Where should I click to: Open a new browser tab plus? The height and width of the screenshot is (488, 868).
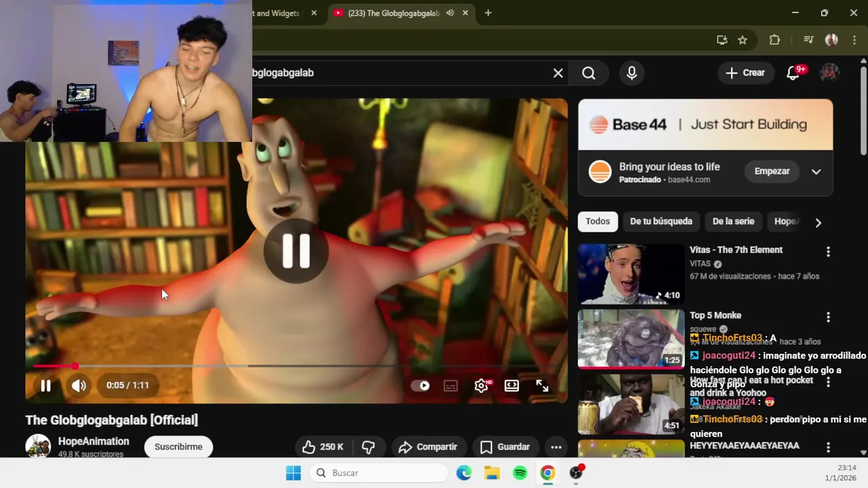tap(488, 13)
